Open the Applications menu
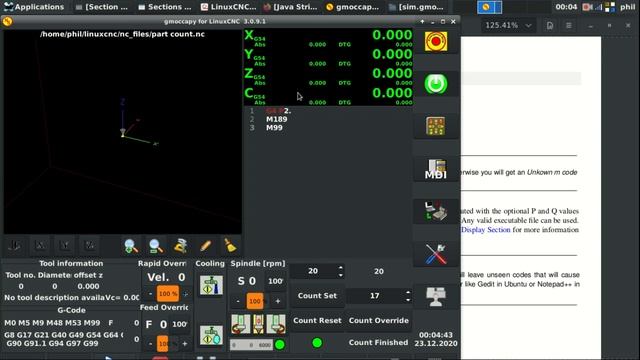640x360 pixels. pyautogui.click(x=33, y=7)
